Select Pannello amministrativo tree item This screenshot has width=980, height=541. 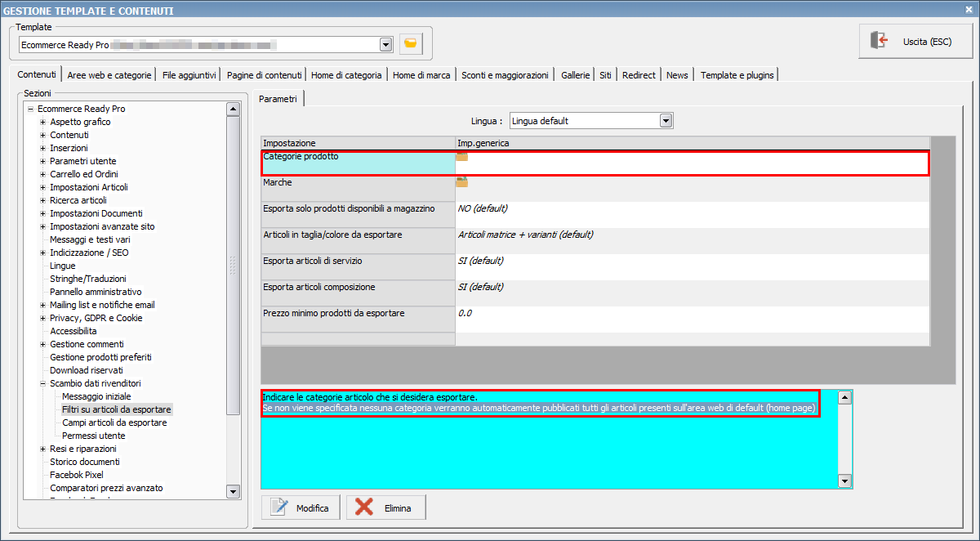96,292
